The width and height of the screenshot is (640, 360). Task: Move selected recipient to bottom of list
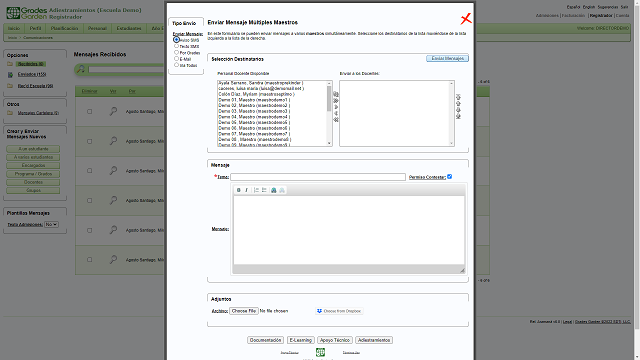(458, 116)
